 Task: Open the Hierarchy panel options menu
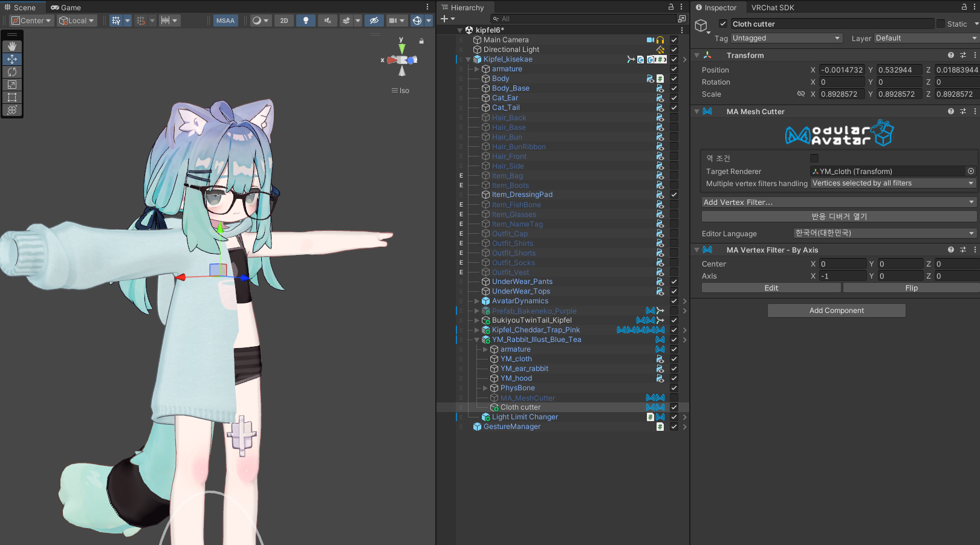click(681, 7)
